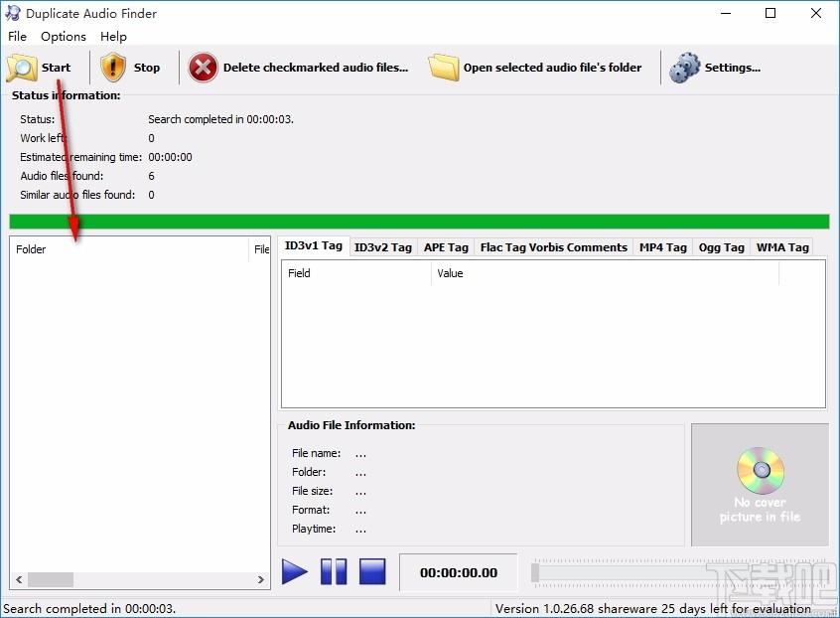Click the 'Folder:' label in audio info
The image size is (840, 618).
tap(309, 472)
